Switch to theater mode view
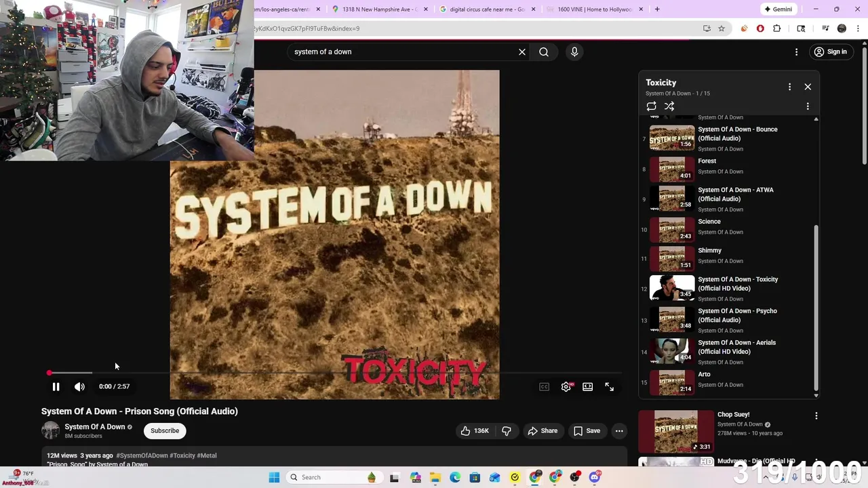The height and width of the screenshot is (488, 868). coord(588,386)
